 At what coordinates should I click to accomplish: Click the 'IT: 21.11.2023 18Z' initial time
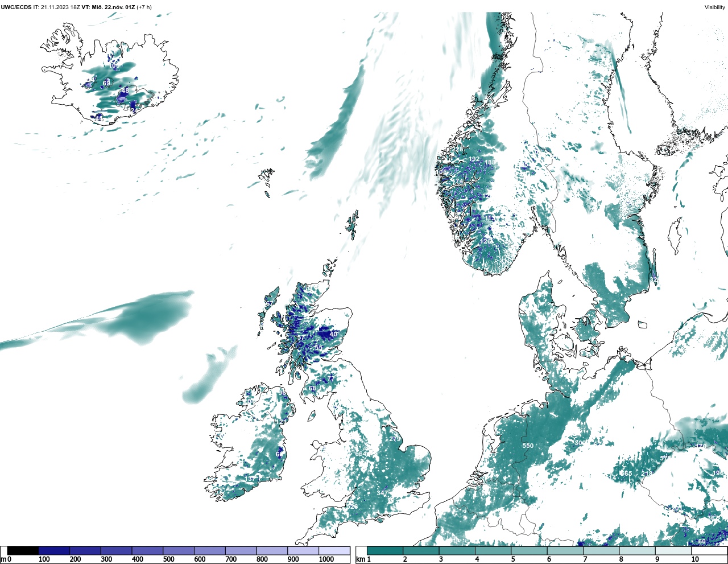click(57, 7)
